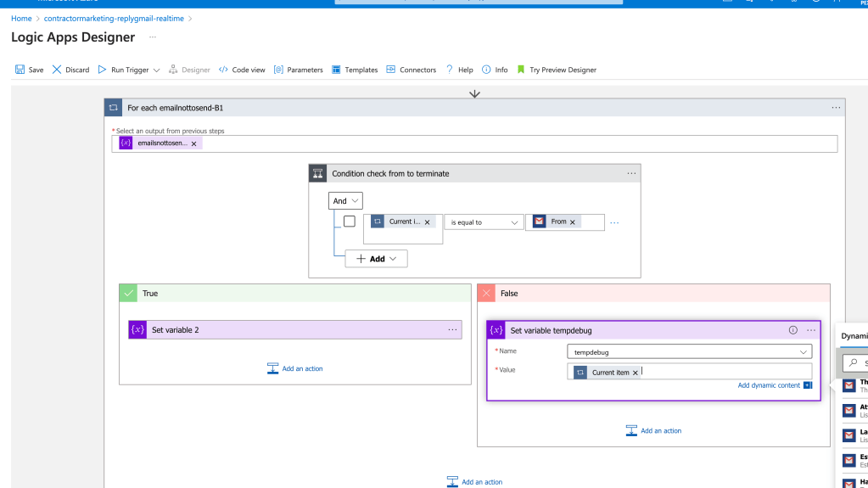
Task: Click Try Preview Designer
Action: click(557, 70)
